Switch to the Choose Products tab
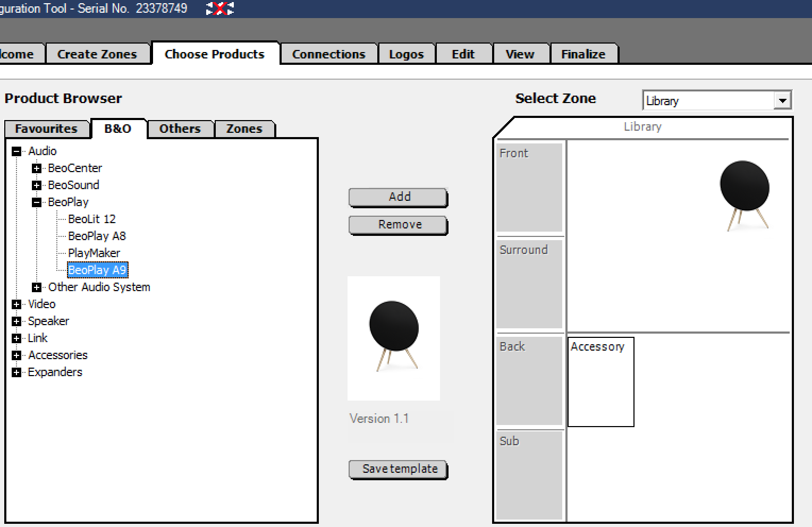The image size is (812, 527). click(x=215, y=54)
